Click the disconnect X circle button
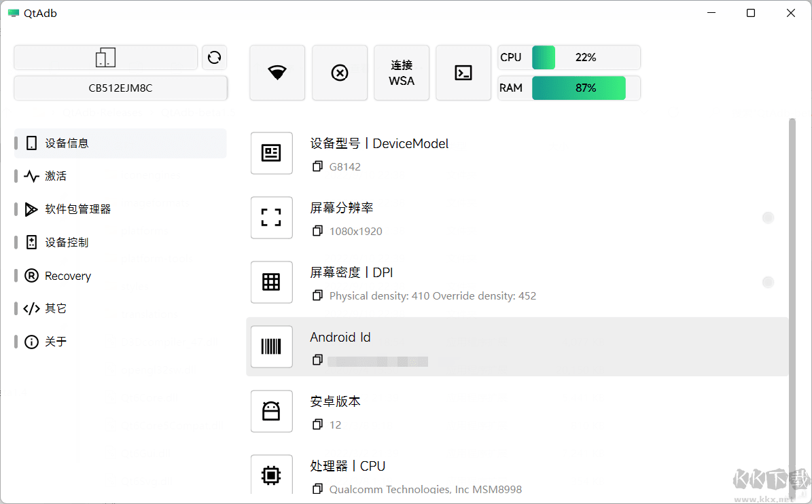Screen dimensions: 812x504 click(340, 73)
